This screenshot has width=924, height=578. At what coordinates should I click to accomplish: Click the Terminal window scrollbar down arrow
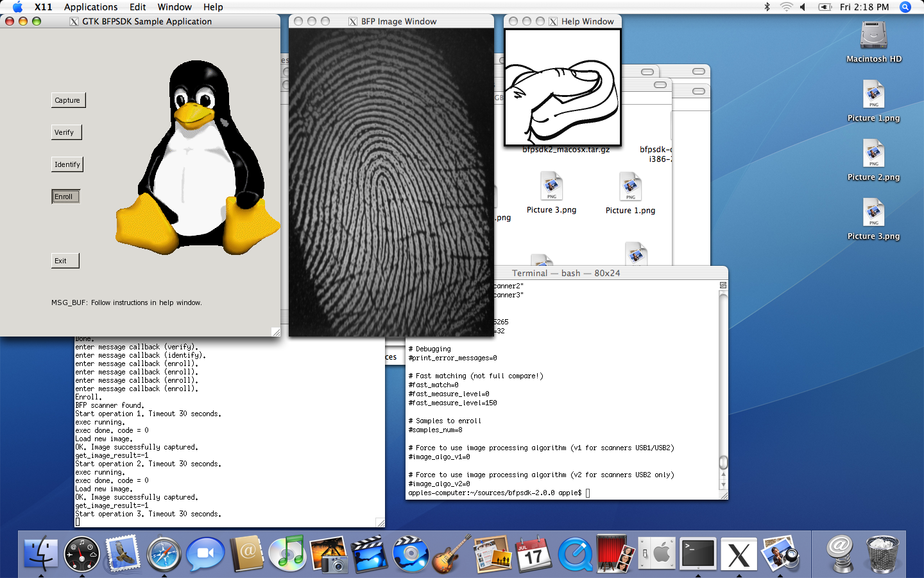(723, 485)
